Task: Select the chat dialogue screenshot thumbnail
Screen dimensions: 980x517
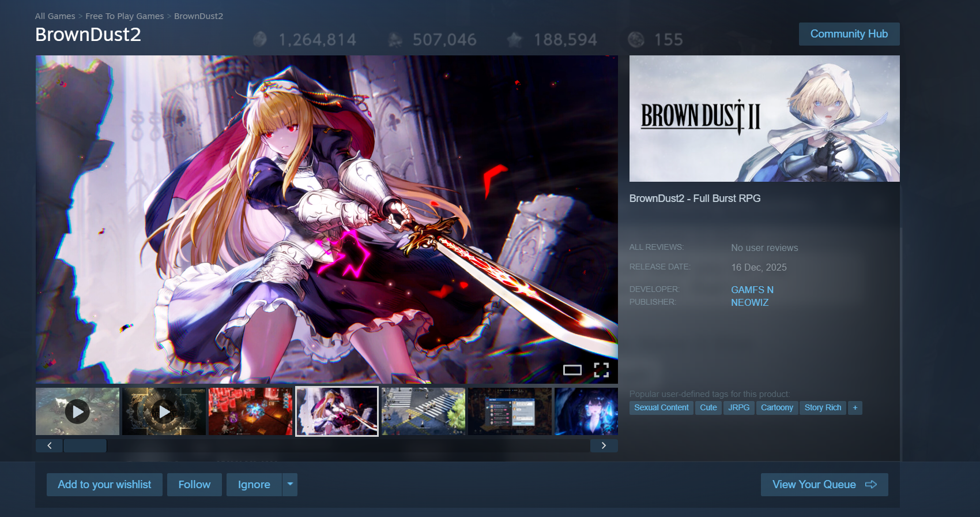Action: [x=510, y=411]
